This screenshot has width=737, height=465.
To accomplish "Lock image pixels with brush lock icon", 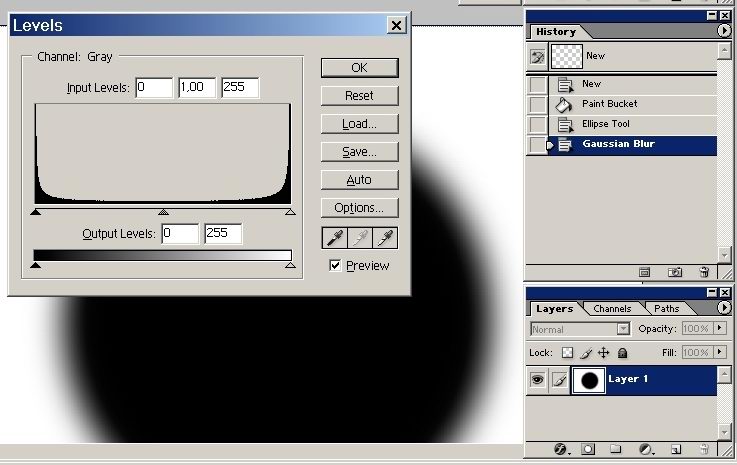I will point(586,353).
